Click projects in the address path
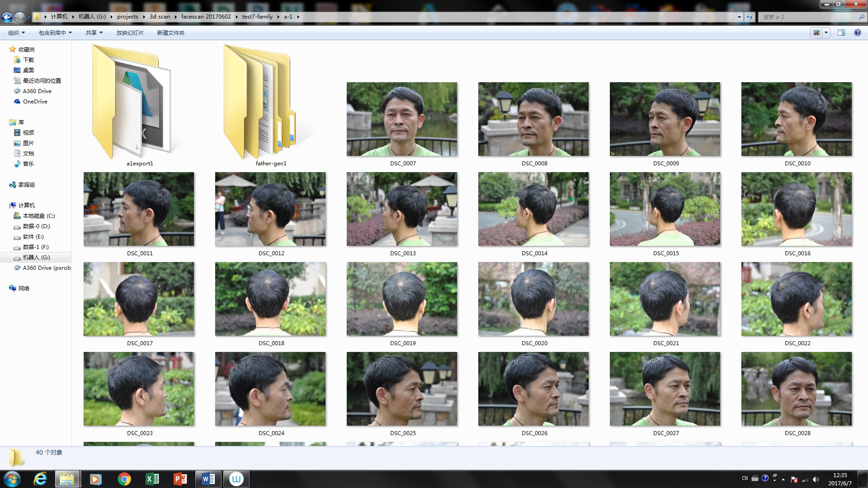This screenshot has width=868, height=488. tap(127, 17)
